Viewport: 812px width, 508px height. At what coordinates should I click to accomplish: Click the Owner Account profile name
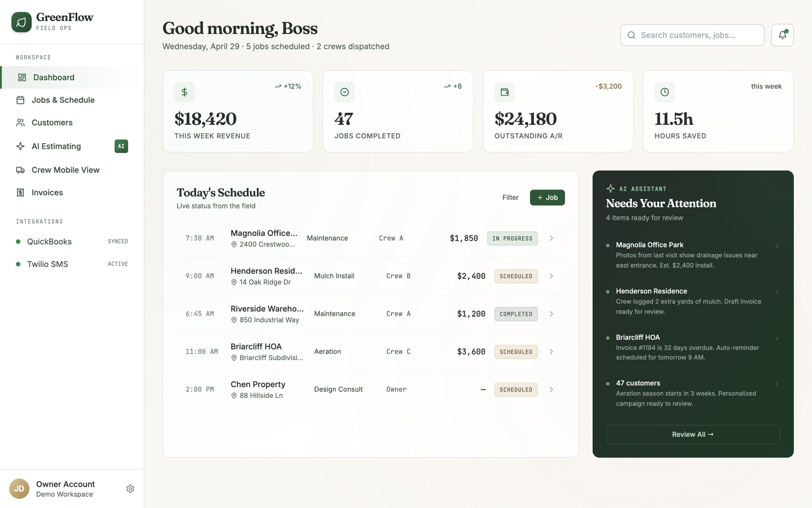(x=65, y=484)
